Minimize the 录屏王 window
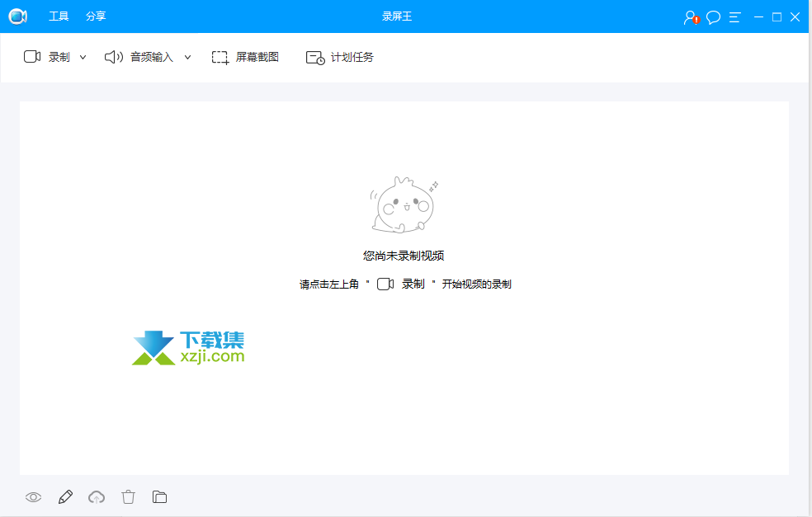This screenshot has height=517, width=812. [x=758, y=17]
